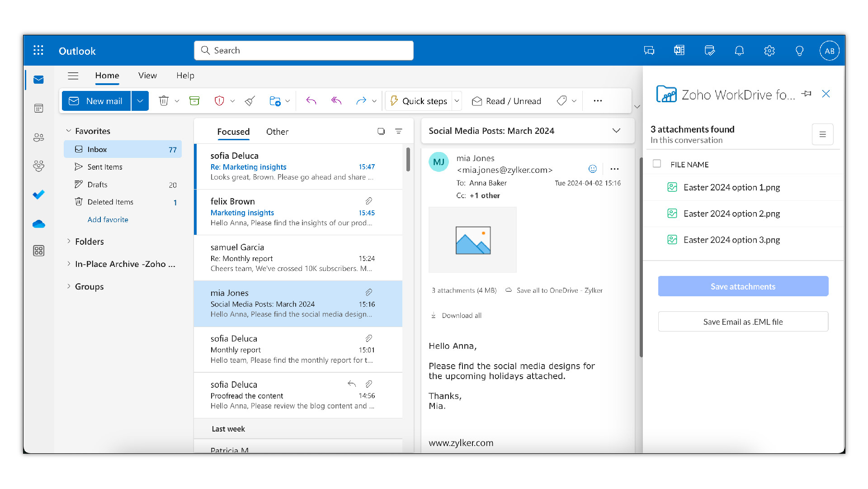Image resolution: width=868 pixels, height=489 pixels.
Task: Open People in the left rail
Action: tap(38, 137)
